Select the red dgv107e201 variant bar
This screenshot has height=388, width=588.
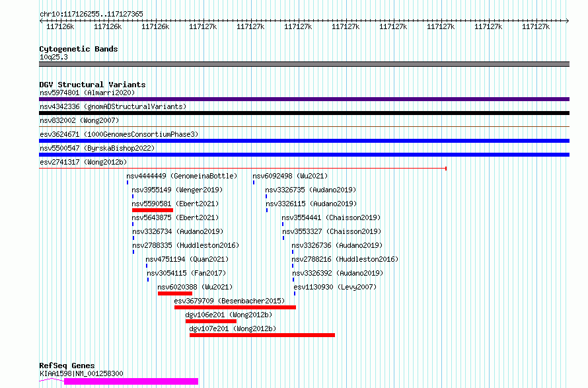tap(262, 335)
